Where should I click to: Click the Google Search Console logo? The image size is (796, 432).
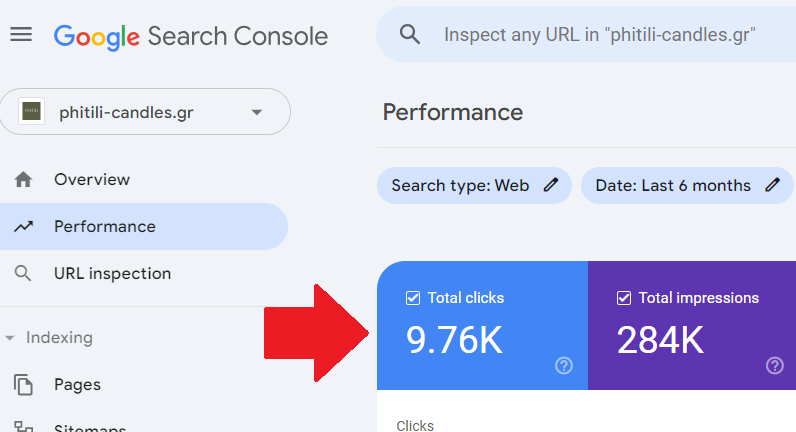[190, 36]
